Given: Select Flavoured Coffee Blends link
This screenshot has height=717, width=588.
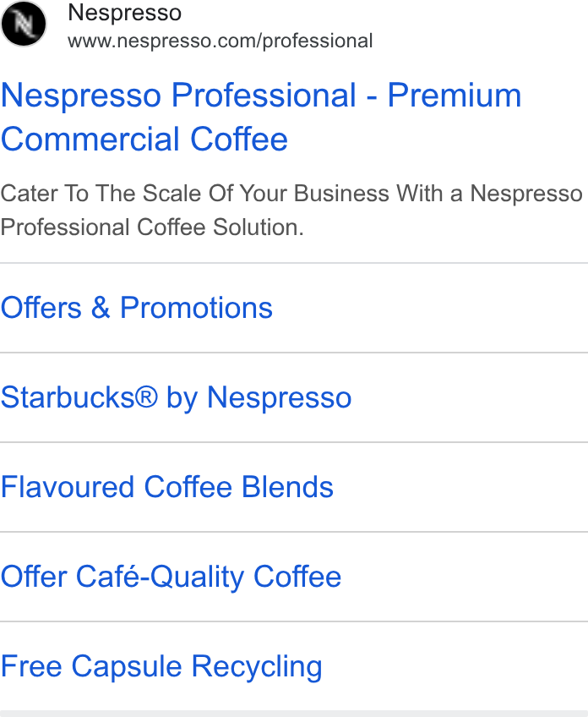Looking at the screenshot, I should pyautogui.click(x=166, y=486).
